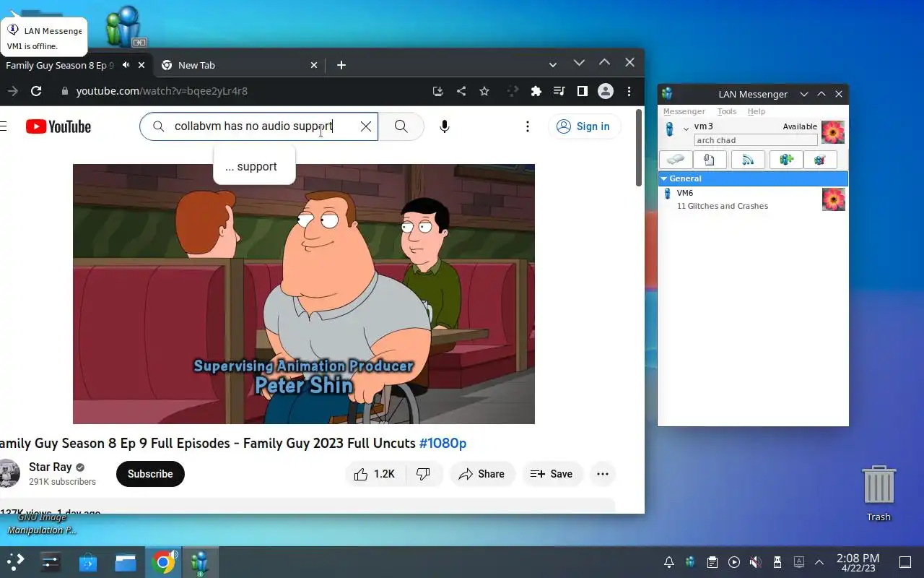The width and height of the screenshot is (924, 578).
Task: Collapse the General group
Action: tap(663, 178)
